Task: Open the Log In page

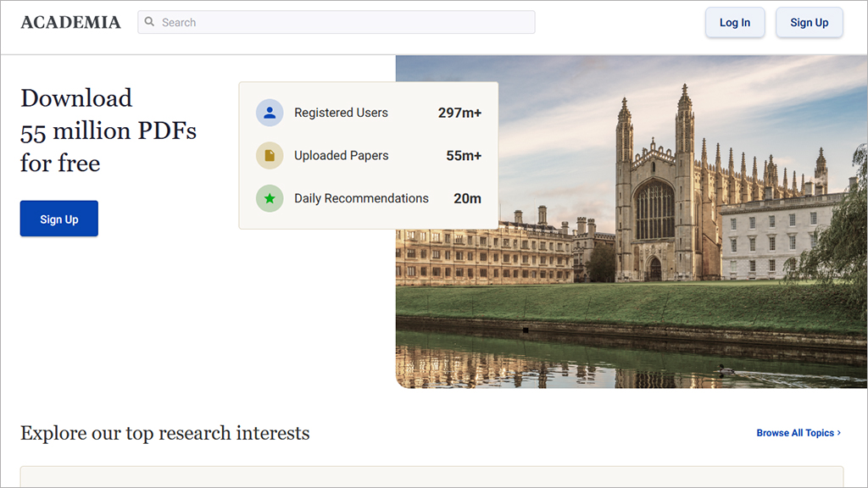Action: point(734,23)
